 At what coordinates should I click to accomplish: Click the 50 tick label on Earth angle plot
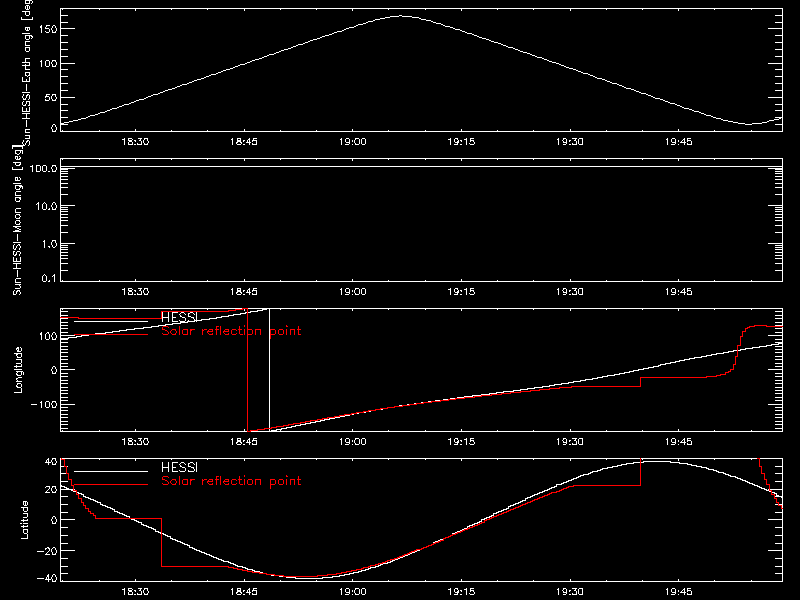pos(51,98)
